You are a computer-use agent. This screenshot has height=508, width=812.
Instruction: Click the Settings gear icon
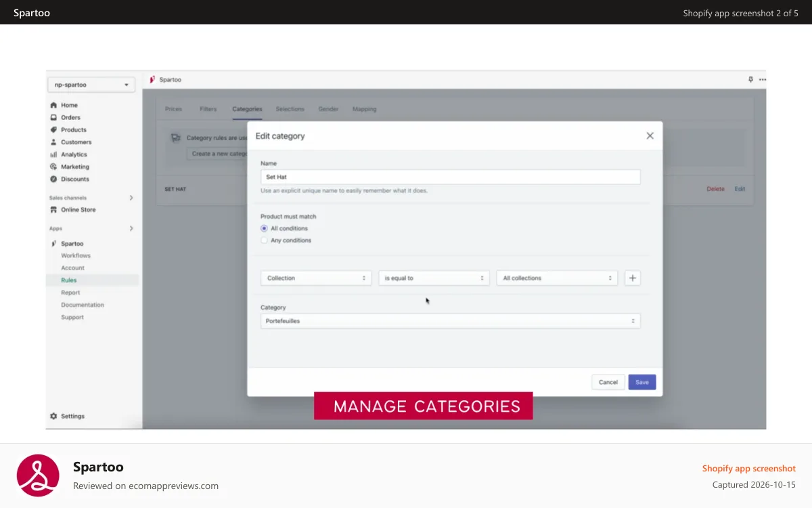[x=53, y=416]
